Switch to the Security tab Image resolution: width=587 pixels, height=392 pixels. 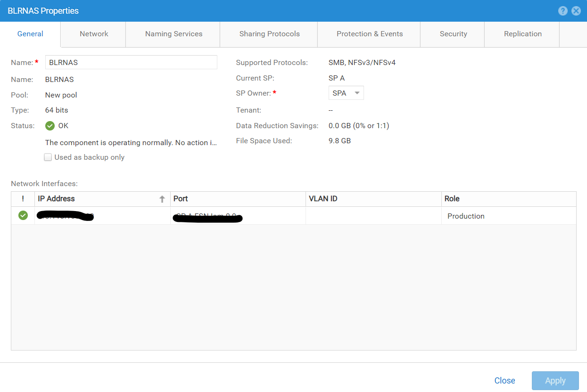pos(453,34)
